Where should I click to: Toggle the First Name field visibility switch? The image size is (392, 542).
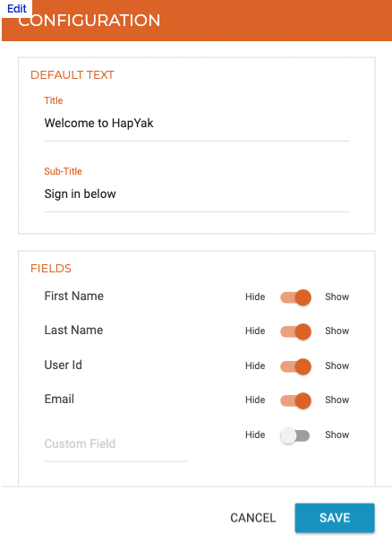[295, 297]
